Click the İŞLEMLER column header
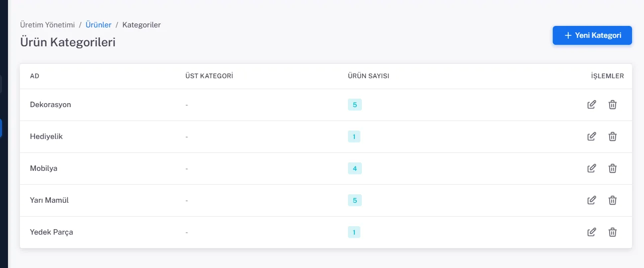The width and height of the screenshot is (644, 268). [607, 76]
